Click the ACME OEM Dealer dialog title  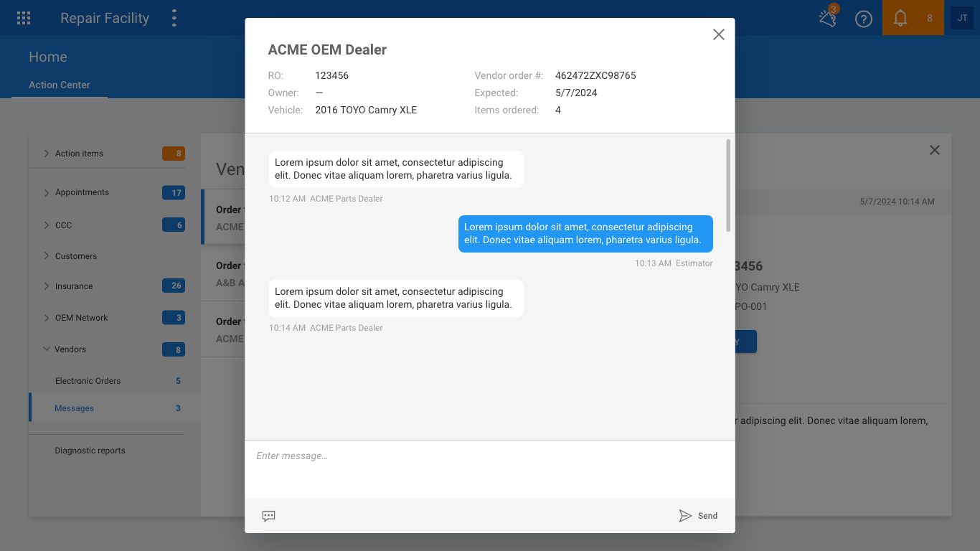click(x=327, y=50)
